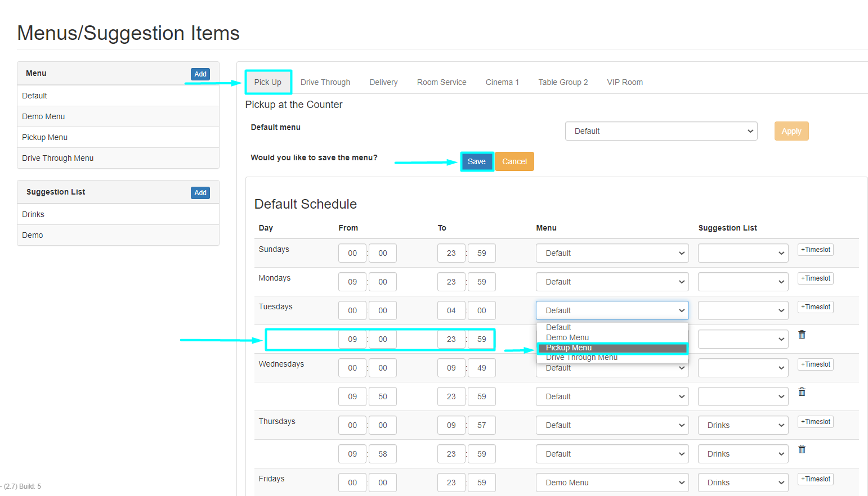
Task: Delete the second Tuesdays timeslot with trash icon
Action: [802, 335]
